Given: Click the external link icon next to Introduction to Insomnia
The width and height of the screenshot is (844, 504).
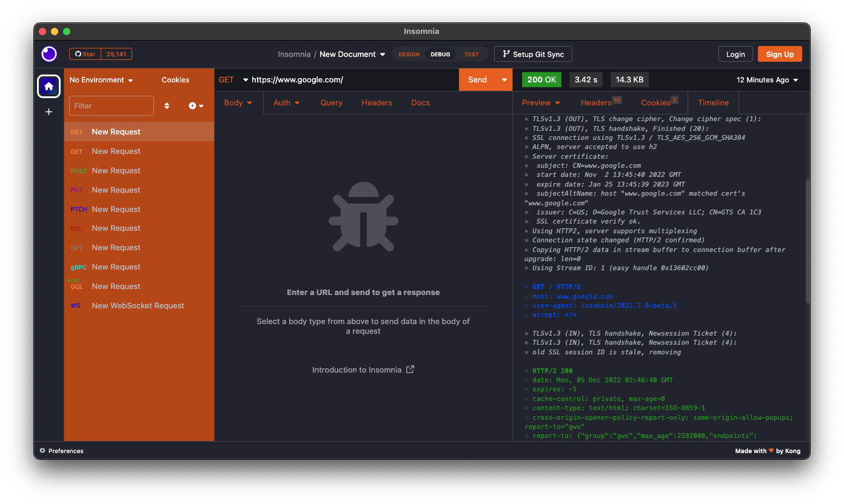Looking at the screenshot, I should pos(410,369).
